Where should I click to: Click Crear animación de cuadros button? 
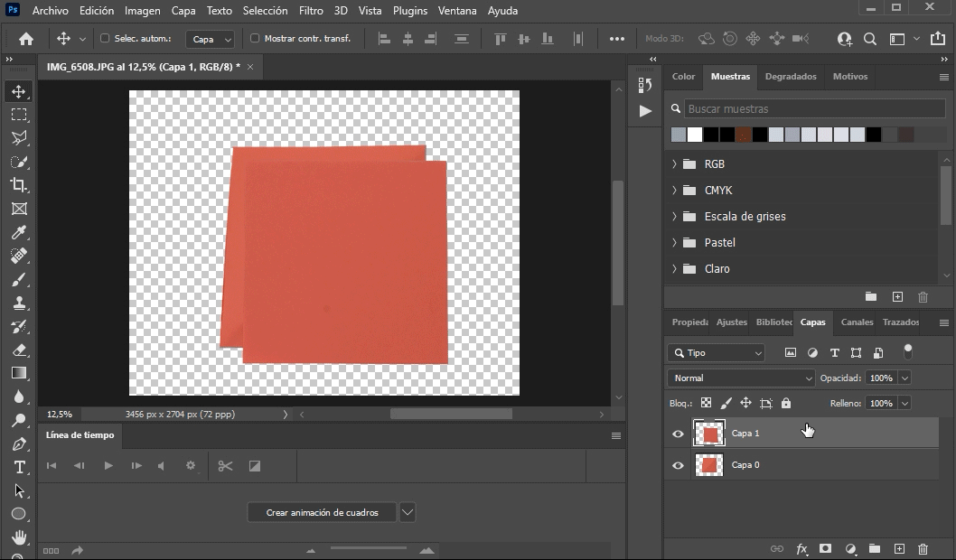[322, 512]
